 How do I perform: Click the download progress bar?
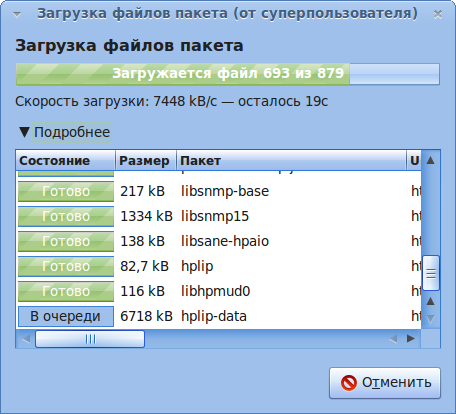[228, 74]
